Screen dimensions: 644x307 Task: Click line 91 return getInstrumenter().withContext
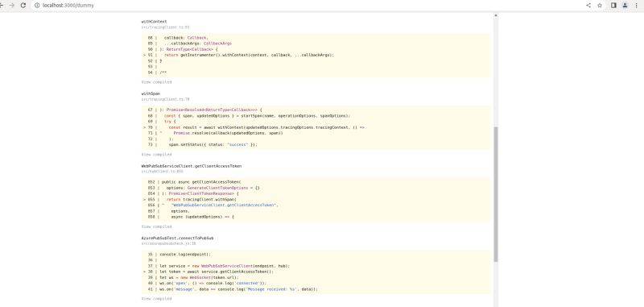(x=249, y=55)
